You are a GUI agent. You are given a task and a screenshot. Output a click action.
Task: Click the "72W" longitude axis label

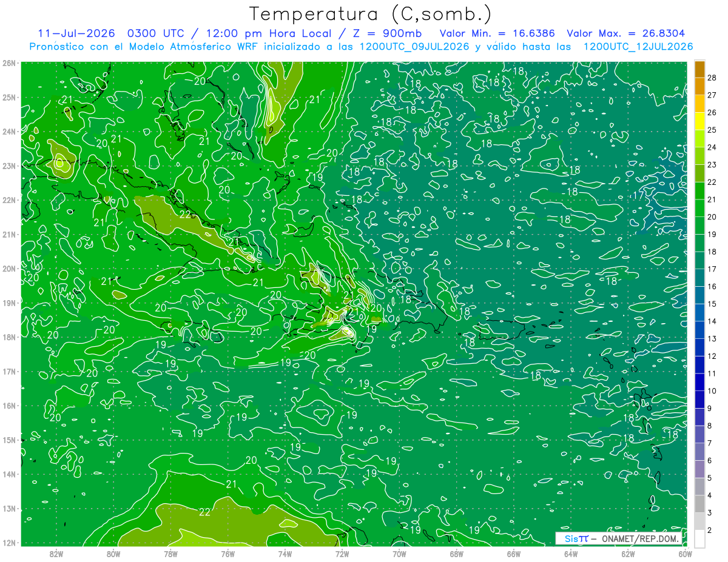click(342, 554)
